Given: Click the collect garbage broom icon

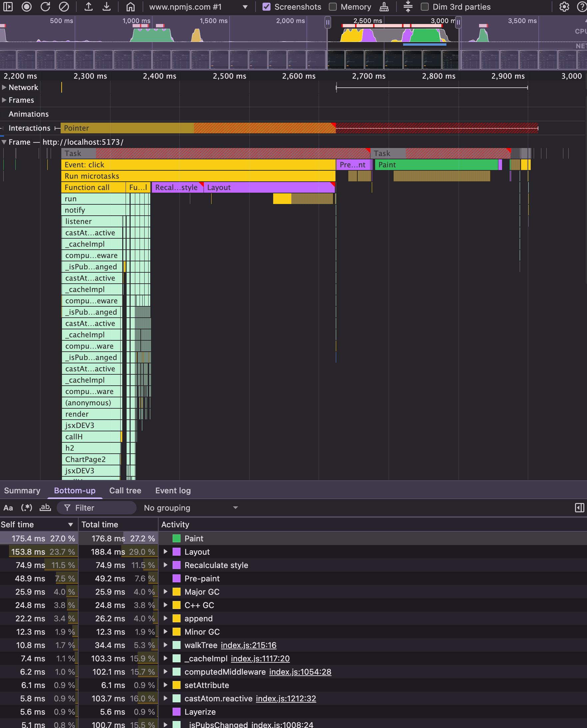Looking at the screenshot, I should pyautogui.click(x=384, y=7).
